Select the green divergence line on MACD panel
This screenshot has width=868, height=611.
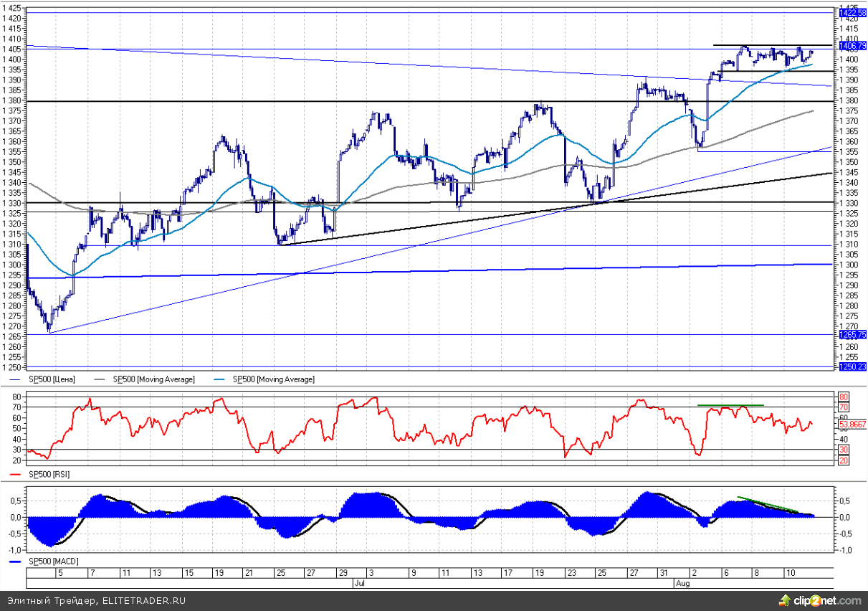click(x=768, y=504)
